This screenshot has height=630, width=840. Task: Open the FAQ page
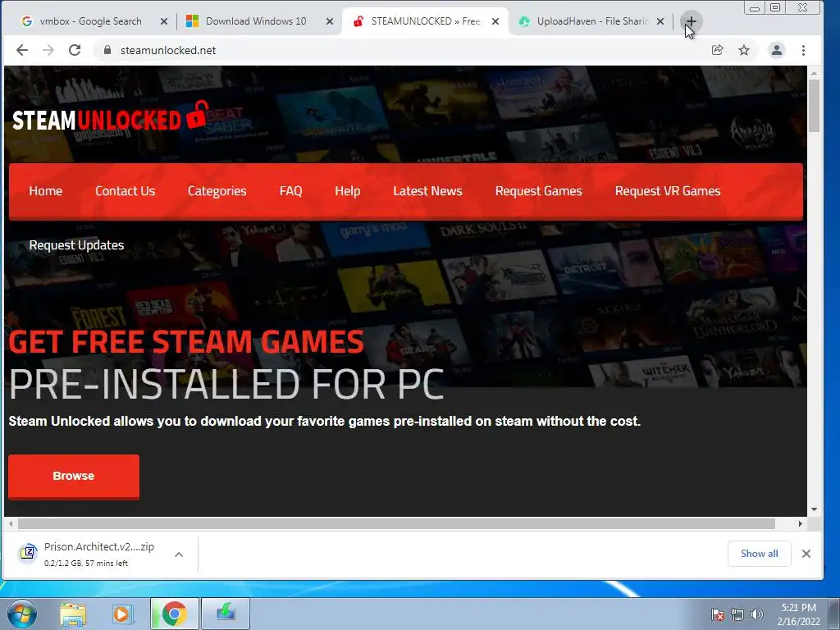tap(291, 191)
